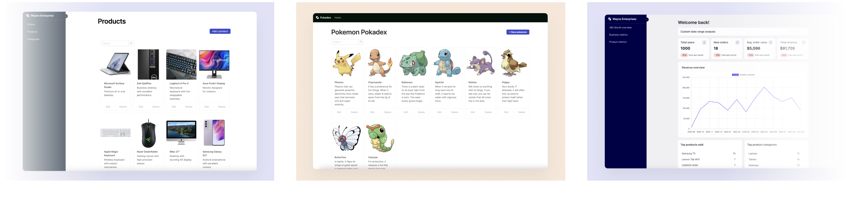Viewport: 868px width, 204px height.
Task: Delete the Pikachu entry
Action: click(354, 112)
